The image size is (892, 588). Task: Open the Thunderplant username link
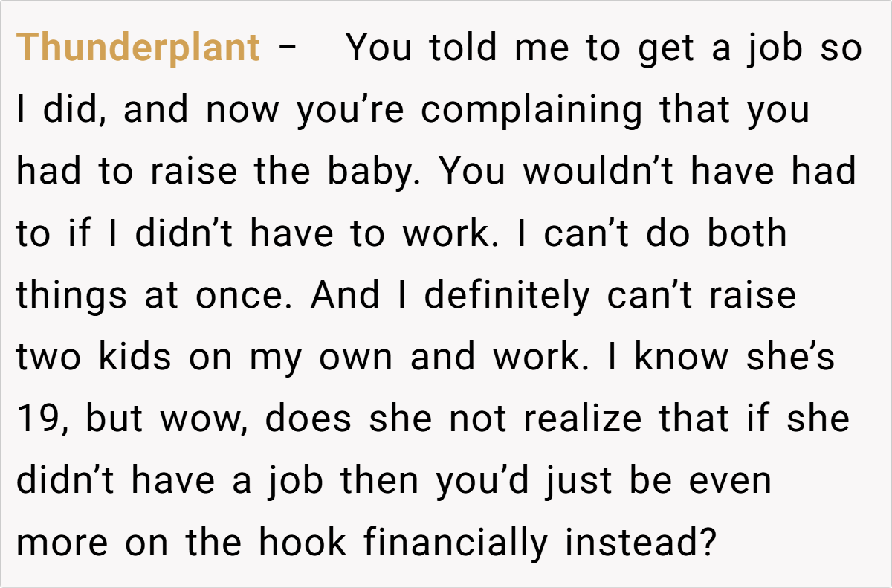coord(138,49)
